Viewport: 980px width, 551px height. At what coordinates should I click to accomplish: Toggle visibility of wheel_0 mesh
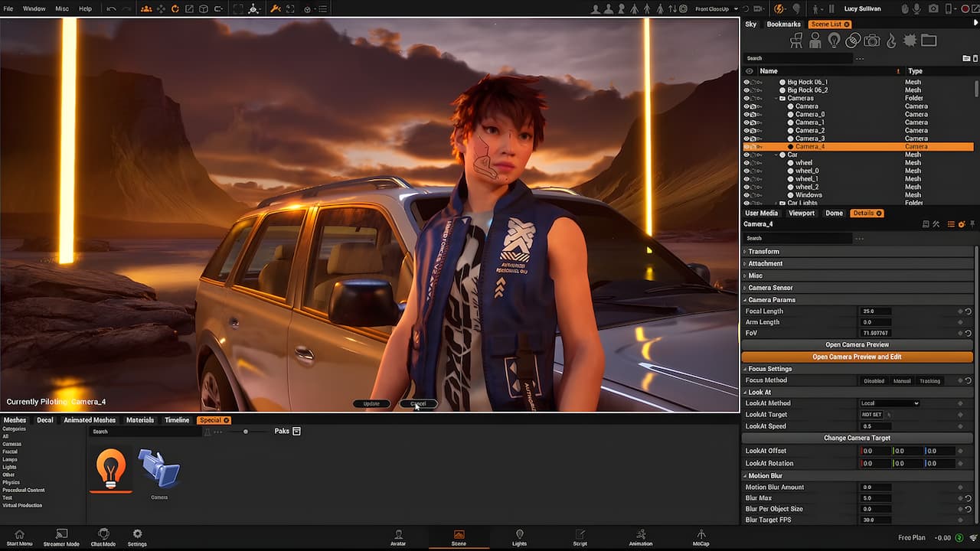746,171
